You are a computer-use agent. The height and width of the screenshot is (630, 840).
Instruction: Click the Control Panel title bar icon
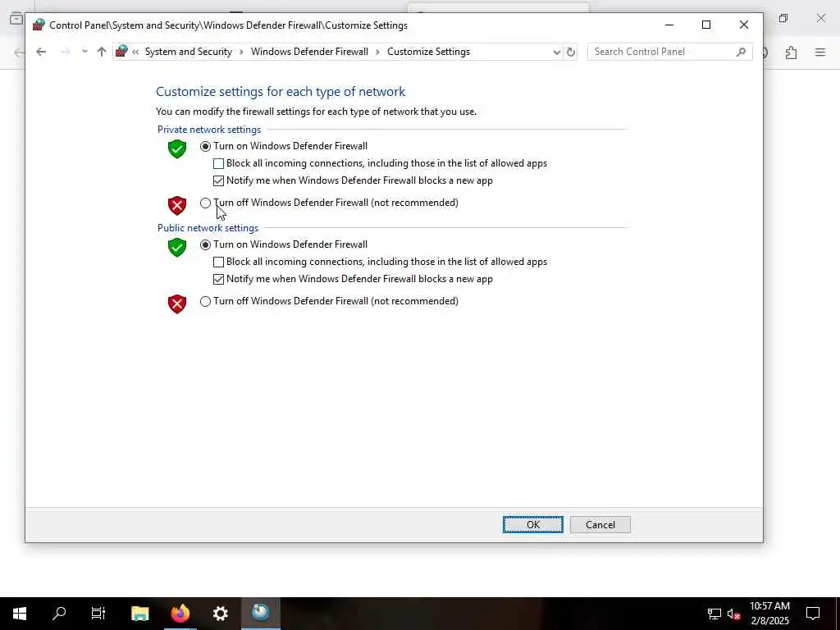(39, 25)
